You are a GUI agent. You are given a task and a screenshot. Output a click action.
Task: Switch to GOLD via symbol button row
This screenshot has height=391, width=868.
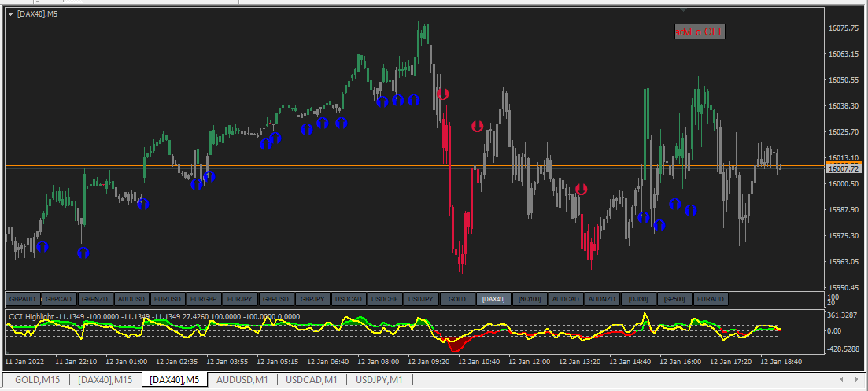point(457,299)
